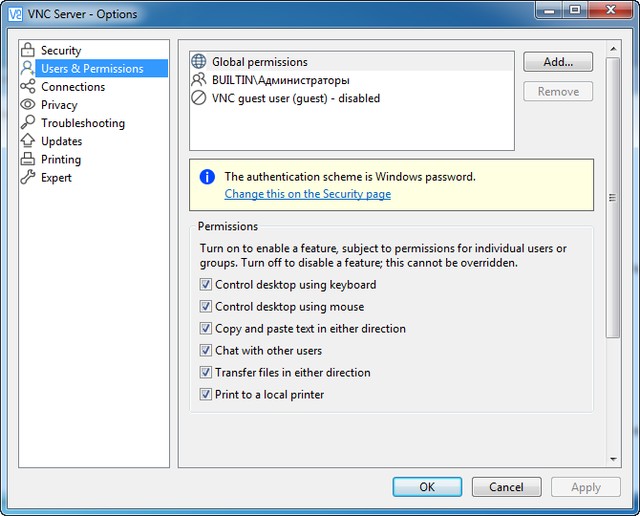Click the vertical scrollbar thumb

tap(613, 198)
